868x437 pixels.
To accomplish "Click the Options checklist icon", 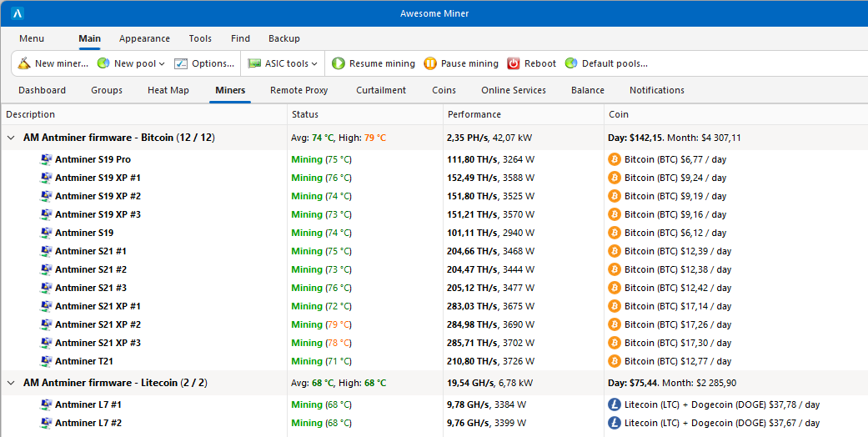I will (181, 63).
